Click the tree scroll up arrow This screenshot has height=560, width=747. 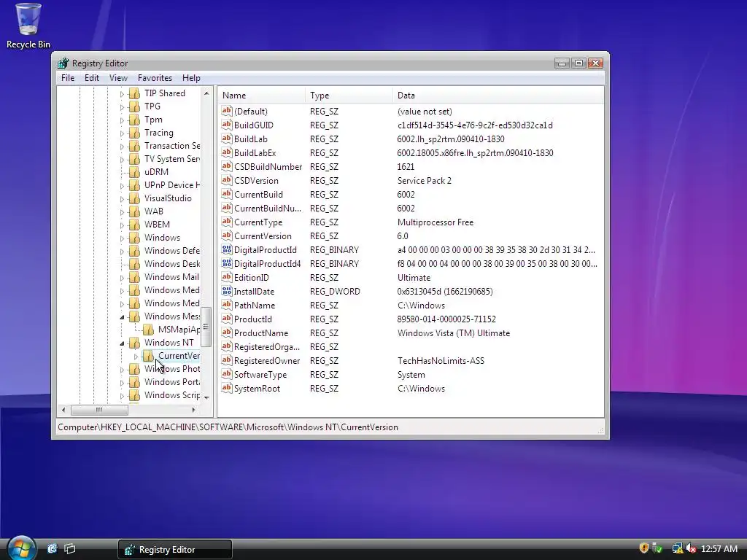(x=206, y=93)
